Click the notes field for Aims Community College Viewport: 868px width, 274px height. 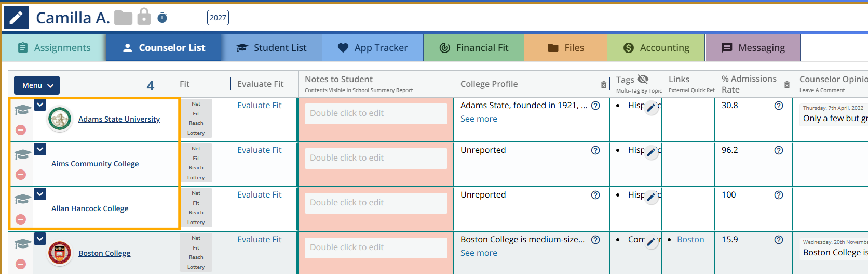click(376, 158)
